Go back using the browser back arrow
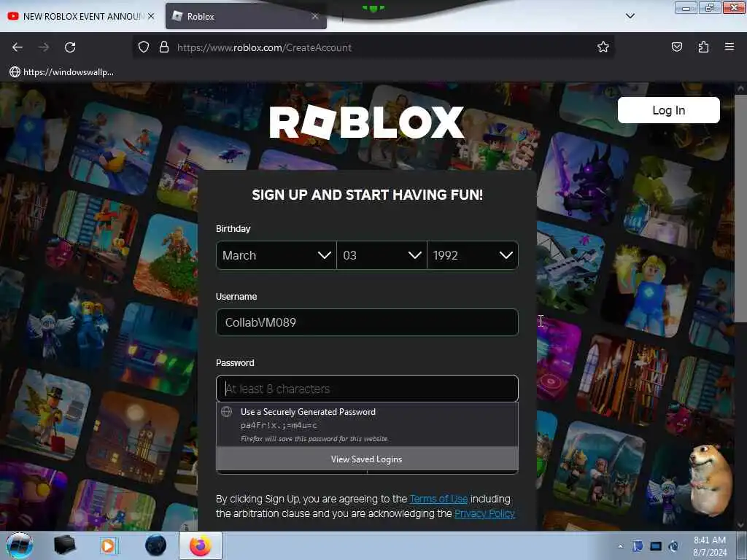The height and width of the screenshot is (560, 747). 18,47
